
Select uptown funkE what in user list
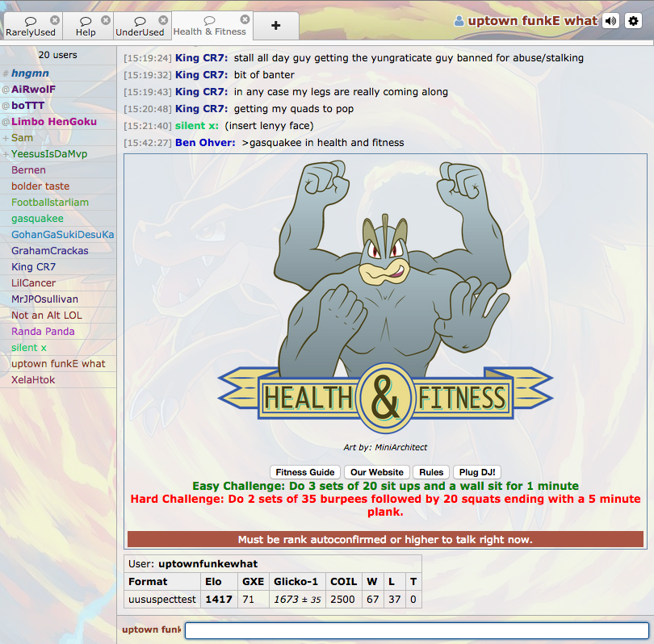pos(58,364)
